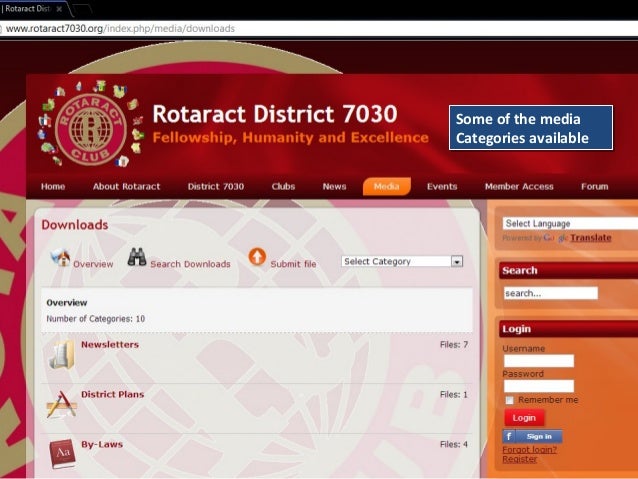Screen dimensions: 638x479
Task: Open the Select Language dropdown
Action: point(570,223)
